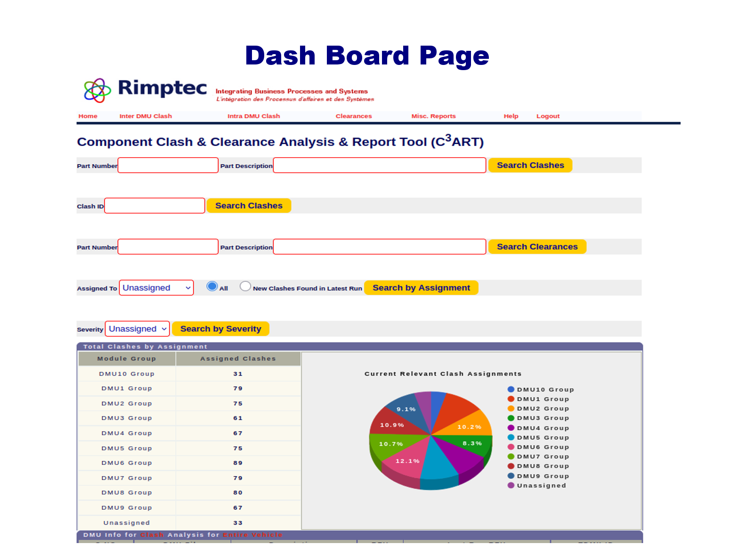The height and width of the screenshot is (560, 747).
Task: Click the Search by Severity button
Action: [220, 329]
